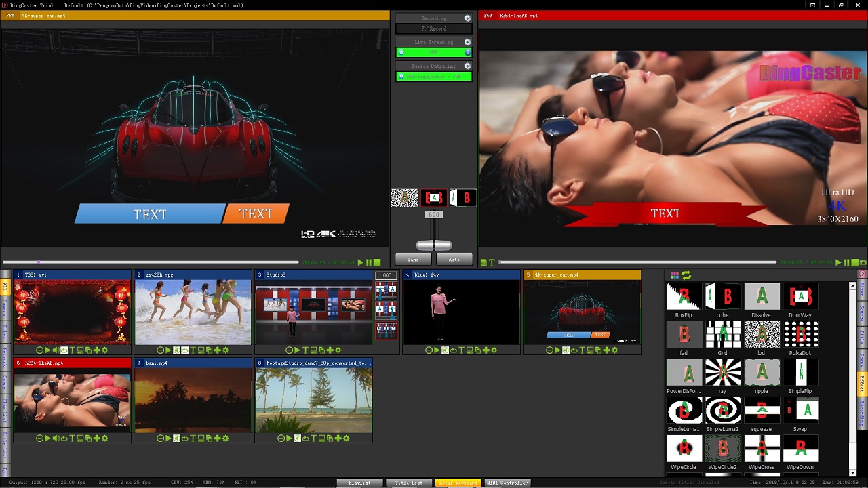Toggle the NDI-DingCaster PGM device output
868x488 pixels.
pyautogui.click(x=433, y=77)
